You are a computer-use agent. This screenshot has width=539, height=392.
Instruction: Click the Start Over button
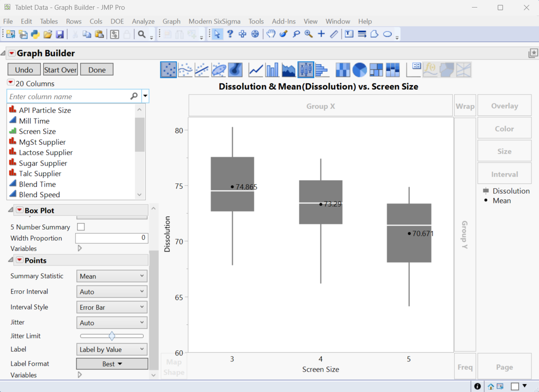pos(60,70)
